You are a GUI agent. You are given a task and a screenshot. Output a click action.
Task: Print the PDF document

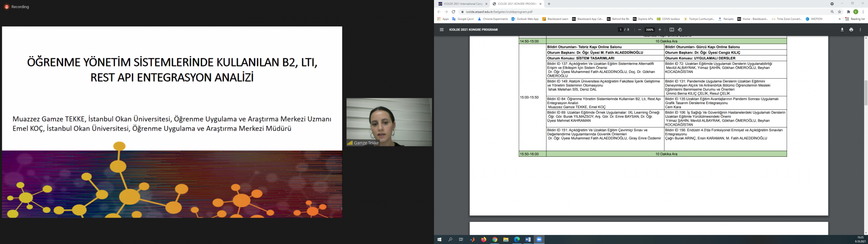[x=851, y=30]
